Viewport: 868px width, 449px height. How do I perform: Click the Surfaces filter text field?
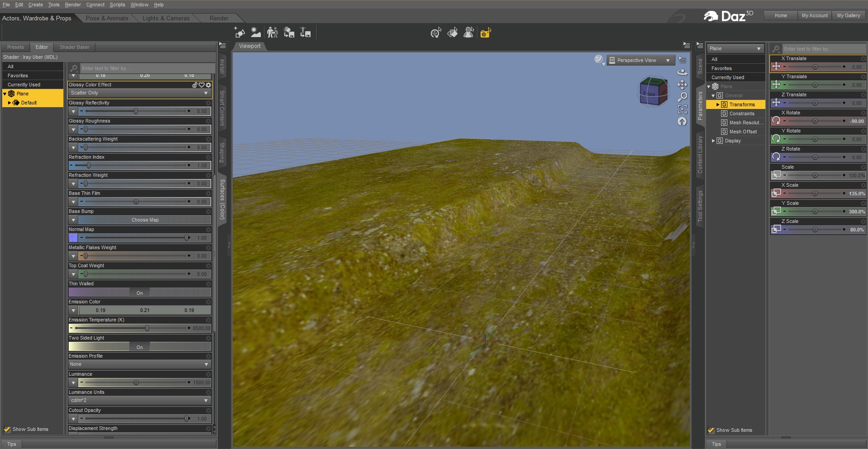coord(147,68)
